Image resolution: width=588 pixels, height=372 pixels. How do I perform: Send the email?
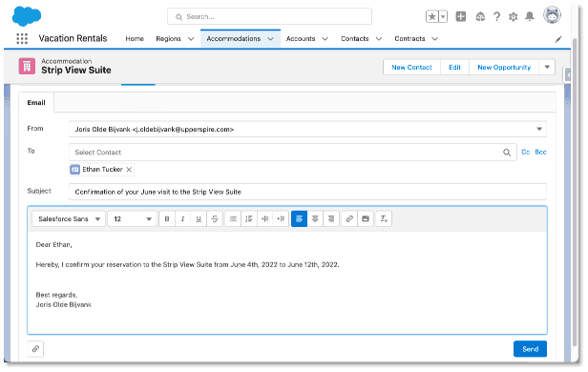[x=530, y=349]
